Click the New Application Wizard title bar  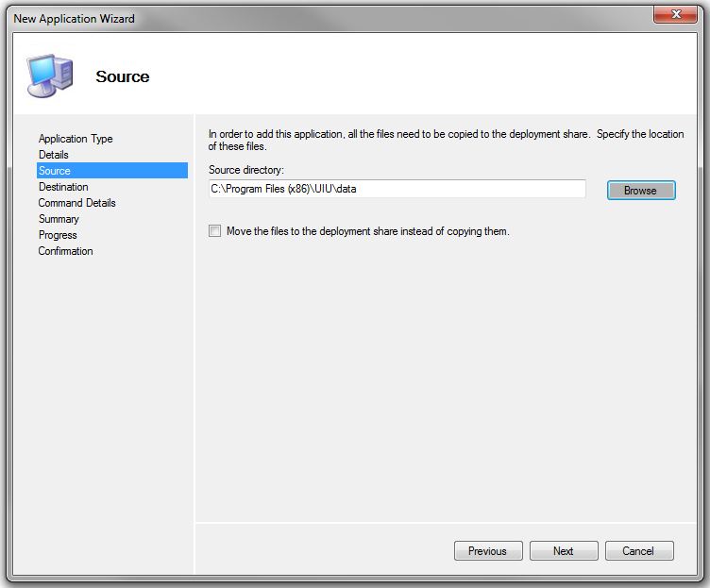tap(283, 17)
